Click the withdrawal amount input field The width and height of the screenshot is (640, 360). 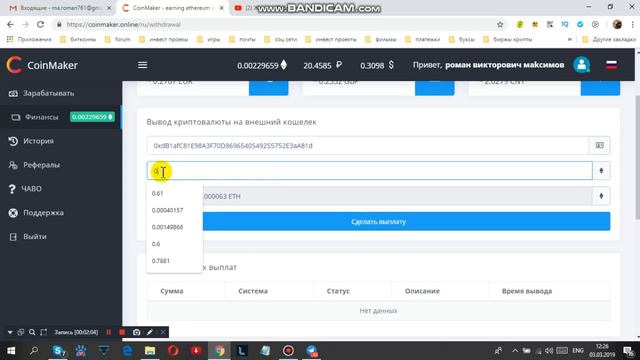pos(369,171)
